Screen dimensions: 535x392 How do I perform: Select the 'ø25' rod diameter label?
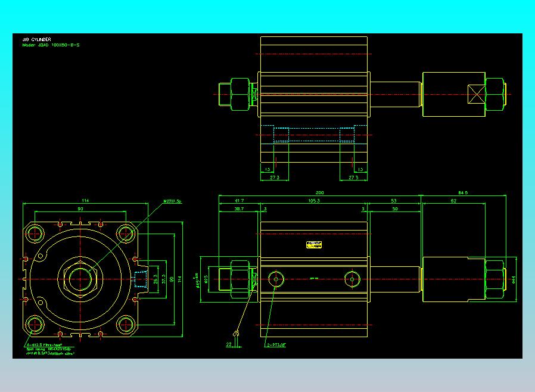[x=206, y=279]
